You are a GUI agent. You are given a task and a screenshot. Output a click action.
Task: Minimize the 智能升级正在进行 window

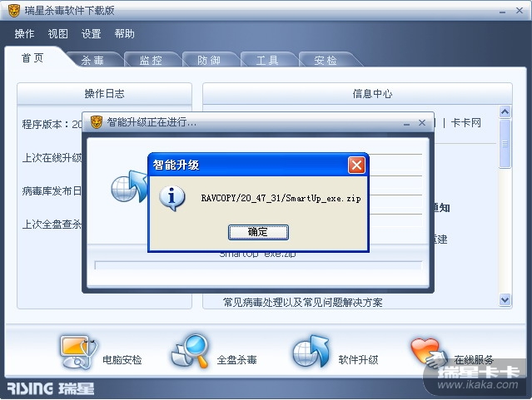(406, 124)
